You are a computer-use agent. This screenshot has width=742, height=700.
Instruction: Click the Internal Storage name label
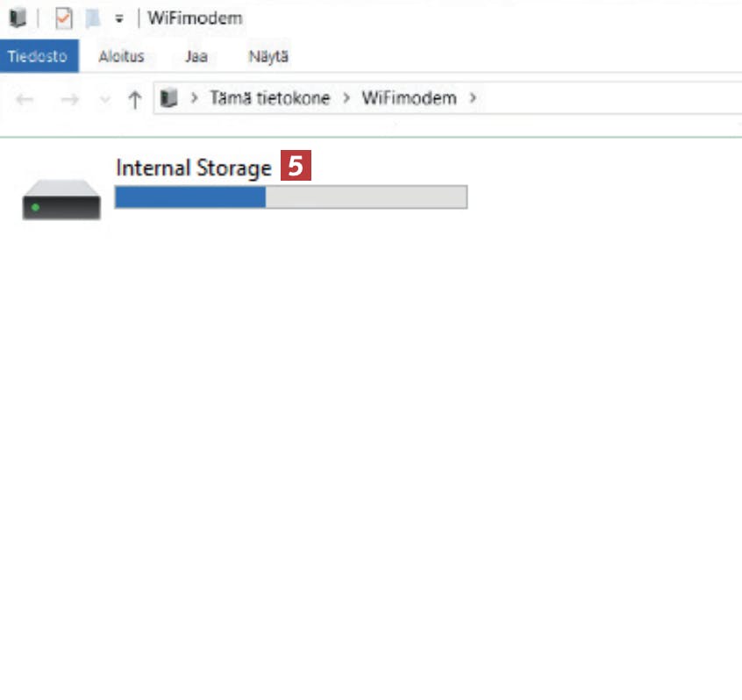point(193,168)
